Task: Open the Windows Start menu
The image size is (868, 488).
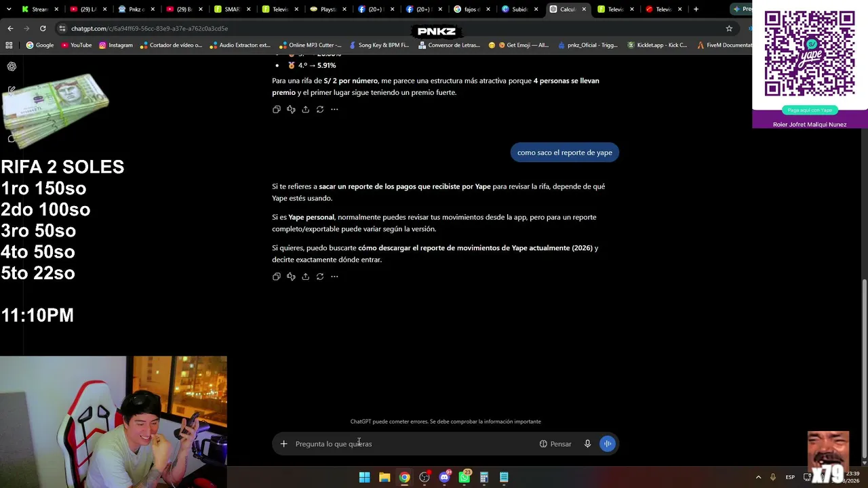Action: (x=364, y=477)
